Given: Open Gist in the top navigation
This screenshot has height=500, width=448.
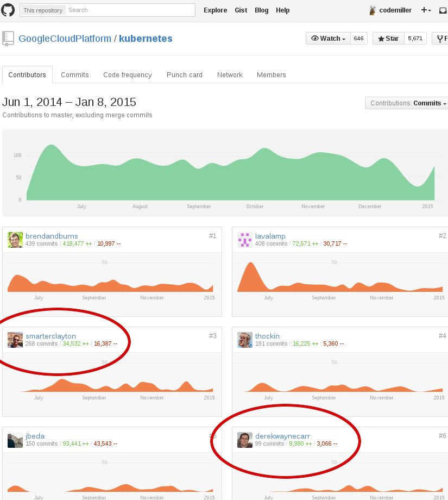Looking at the screenshot, I should click(241, 10).
